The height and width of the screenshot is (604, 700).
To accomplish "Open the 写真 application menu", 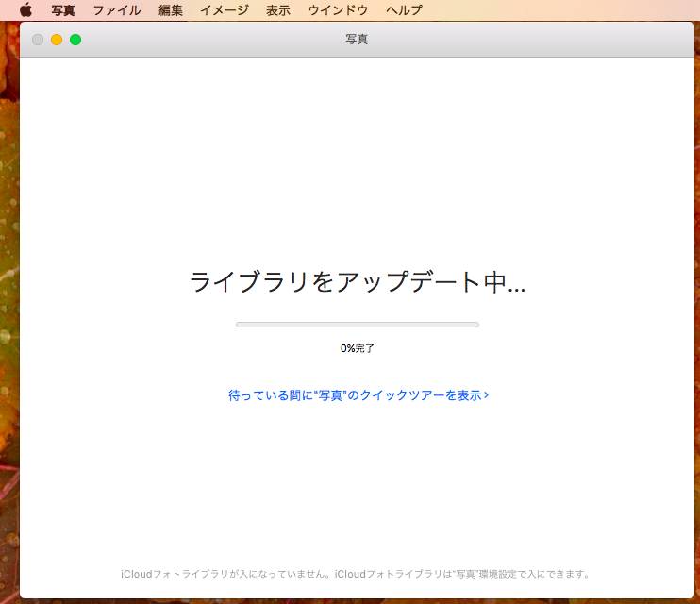I will [x=63, y=9].
